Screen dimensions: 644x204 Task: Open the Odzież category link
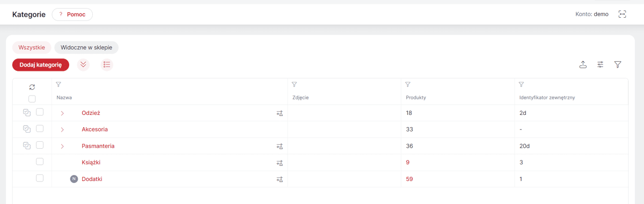click(91, 113)
